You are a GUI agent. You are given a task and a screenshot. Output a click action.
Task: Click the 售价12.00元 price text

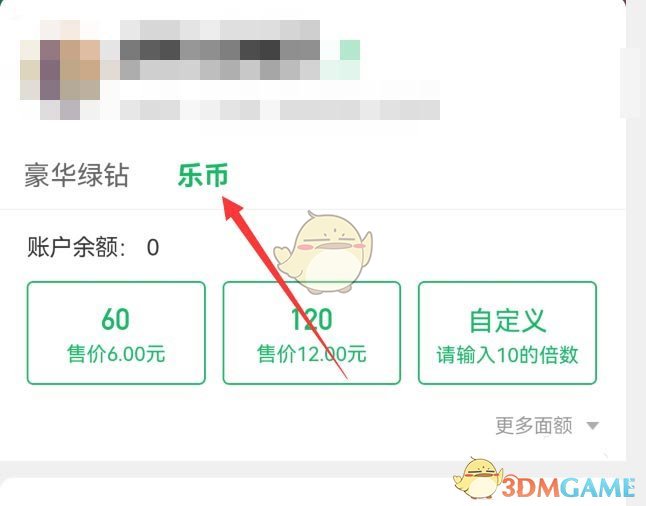coord(311,354)
